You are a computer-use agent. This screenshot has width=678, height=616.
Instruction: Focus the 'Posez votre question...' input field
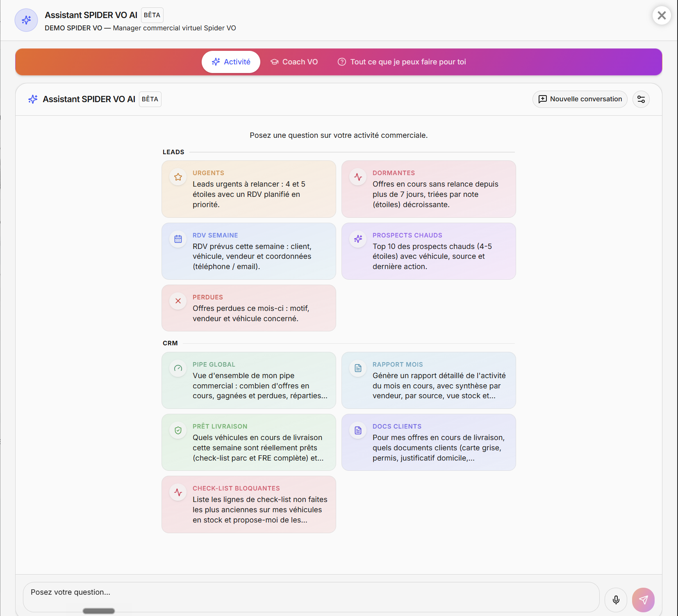click(x=311, y=597)
